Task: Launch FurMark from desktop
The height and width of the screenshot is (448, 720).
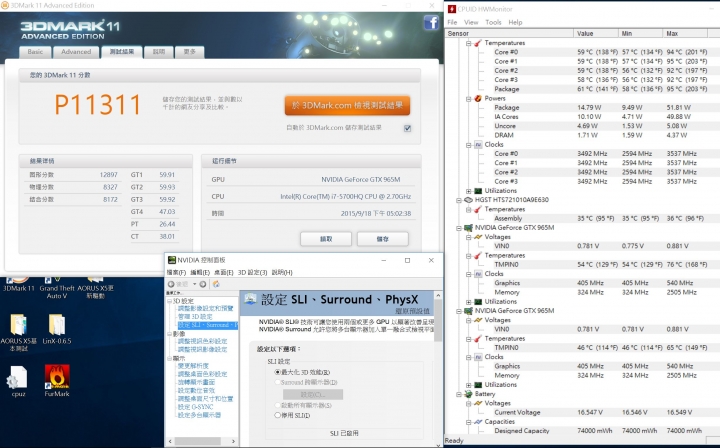Action: click(x=57, y=381)
